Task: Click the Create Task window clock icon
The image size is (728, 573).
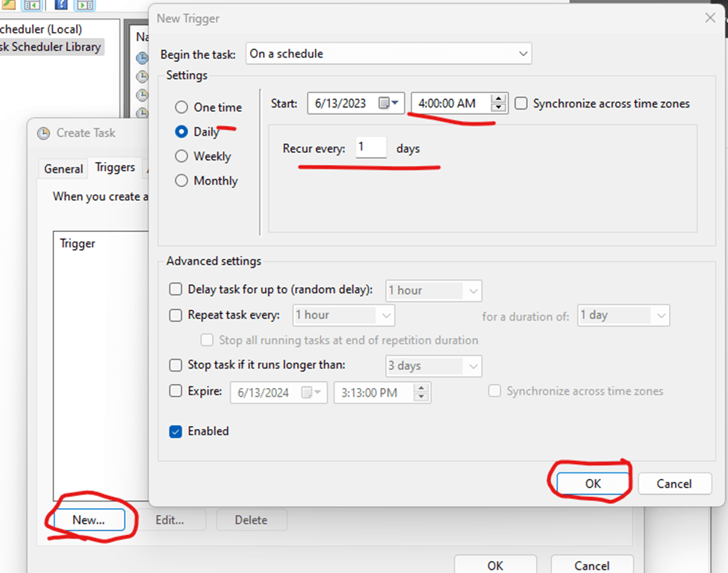Action: [x=43, y=133]
